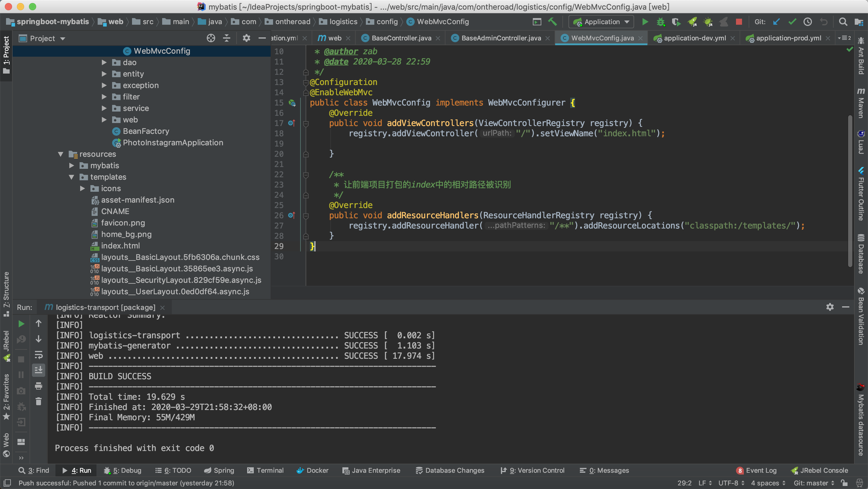Screen dimensions: 868x489
Task: Click the red Stop button in toolbar
Action: click(x=739, y=22)
